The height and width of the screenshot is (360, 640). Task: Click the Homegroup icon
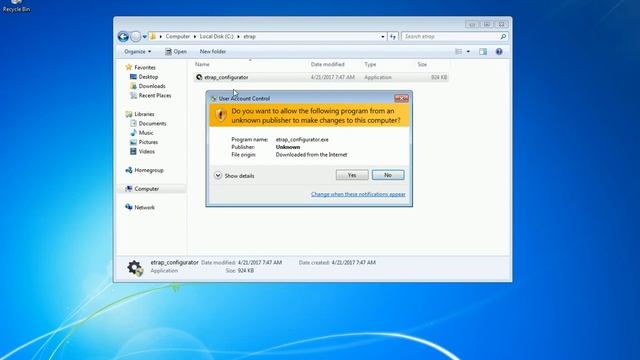coord(129,170)
